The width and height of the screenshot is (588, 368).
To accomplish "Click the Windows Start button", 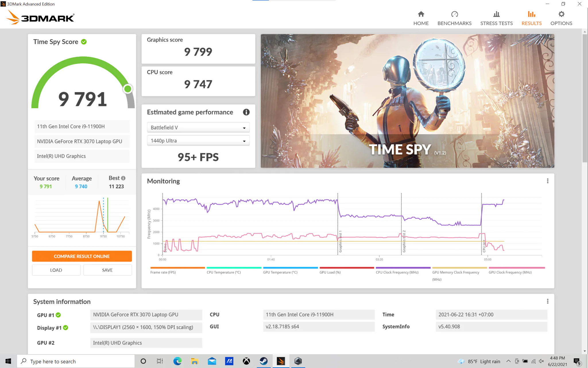I will 8,361.
